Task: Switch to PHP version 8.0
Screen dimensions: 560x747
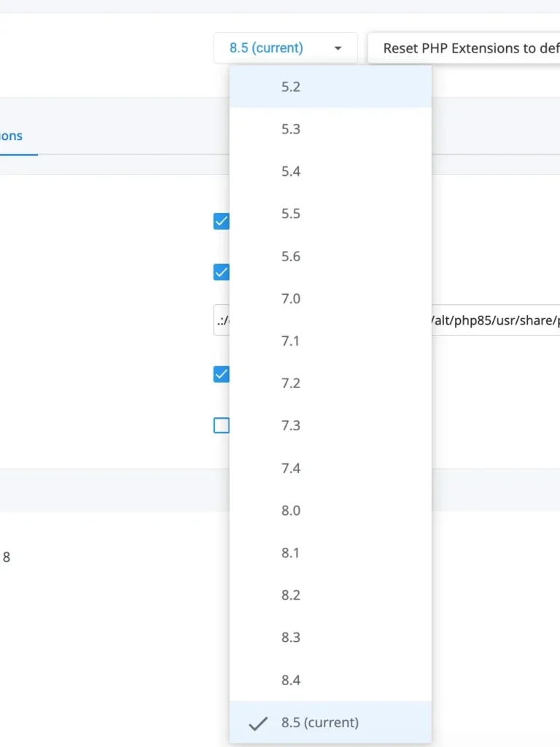Action: [330, 511]
